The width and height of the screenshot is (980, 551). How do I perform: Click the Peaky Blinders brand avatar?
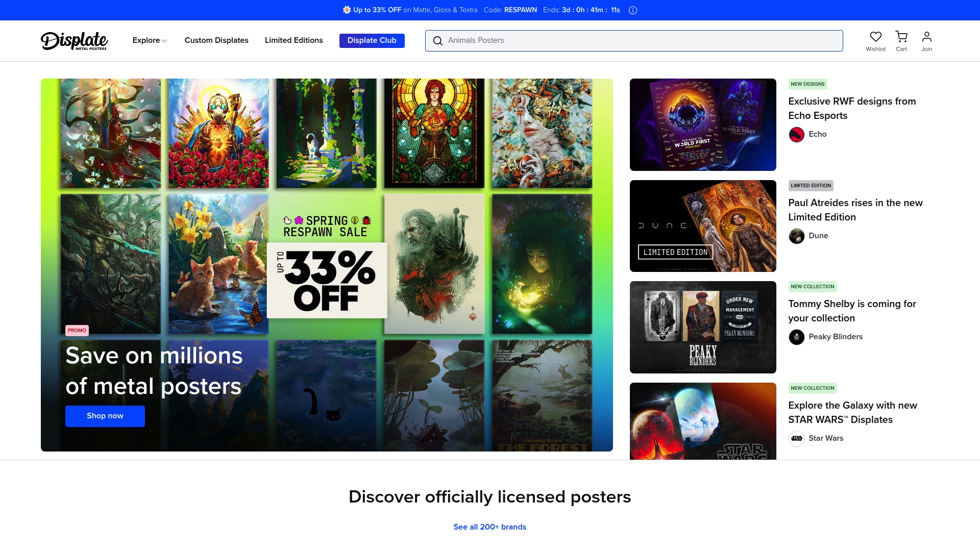point(797,337)
